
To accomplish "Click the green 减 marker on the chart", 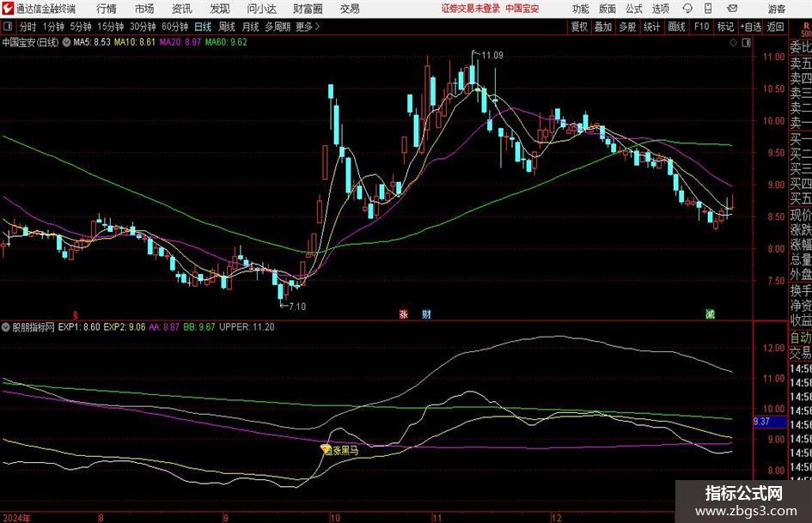I will click(x=710, y=314).
